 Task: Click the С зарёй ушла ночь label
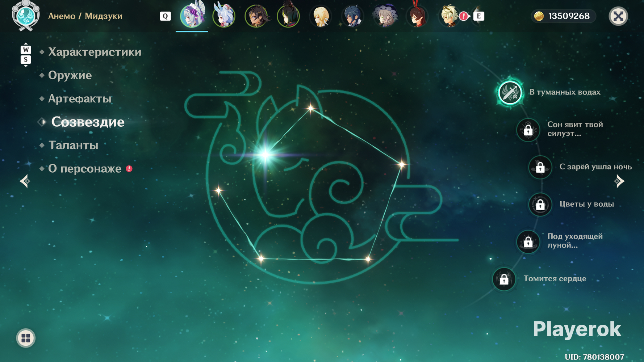click(595, 167)
